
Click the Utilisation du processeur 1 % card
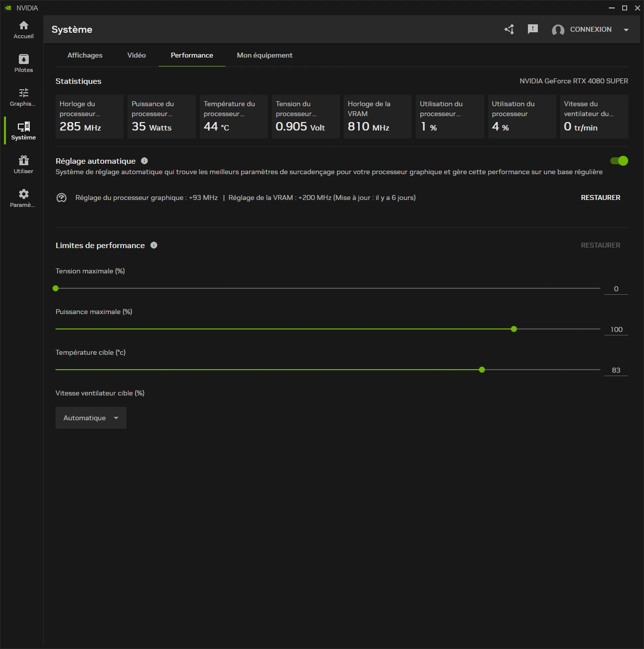click(450, 117)
